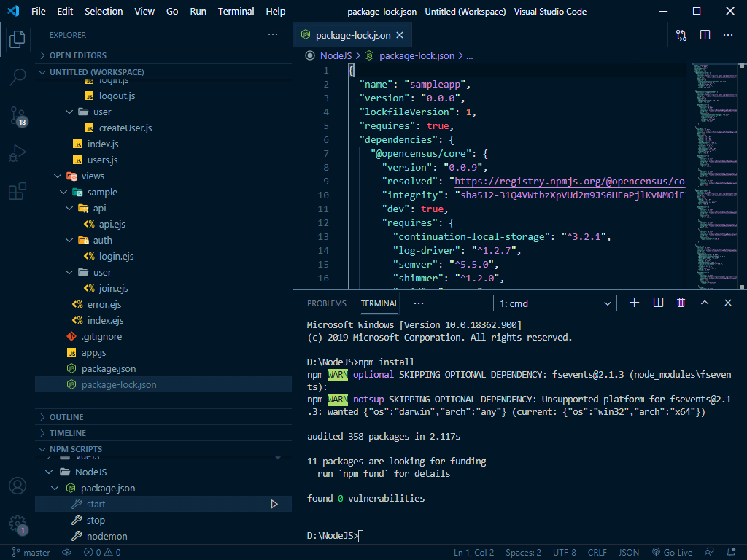Change indentation via Spaces: 2
747x560 pixels.
coord(523,553)
